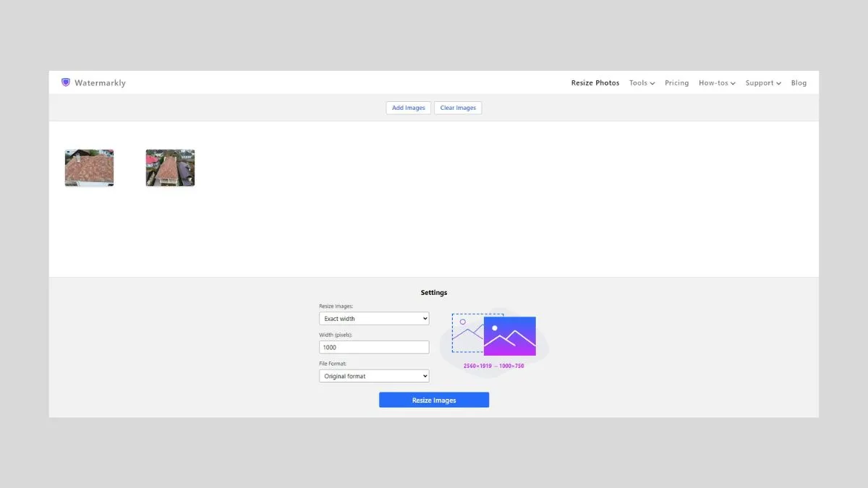The height and width of the screenshot is (488, 868).
Task: Click the chevron arrow next to How-tos
Action: (733, 83)
